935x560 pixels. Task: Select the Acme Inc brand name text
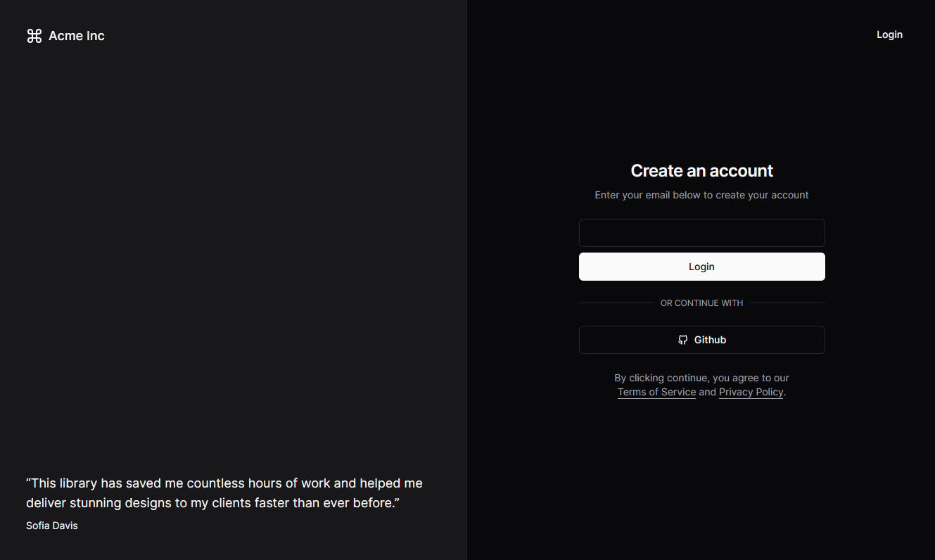click(x=77, y=35)
